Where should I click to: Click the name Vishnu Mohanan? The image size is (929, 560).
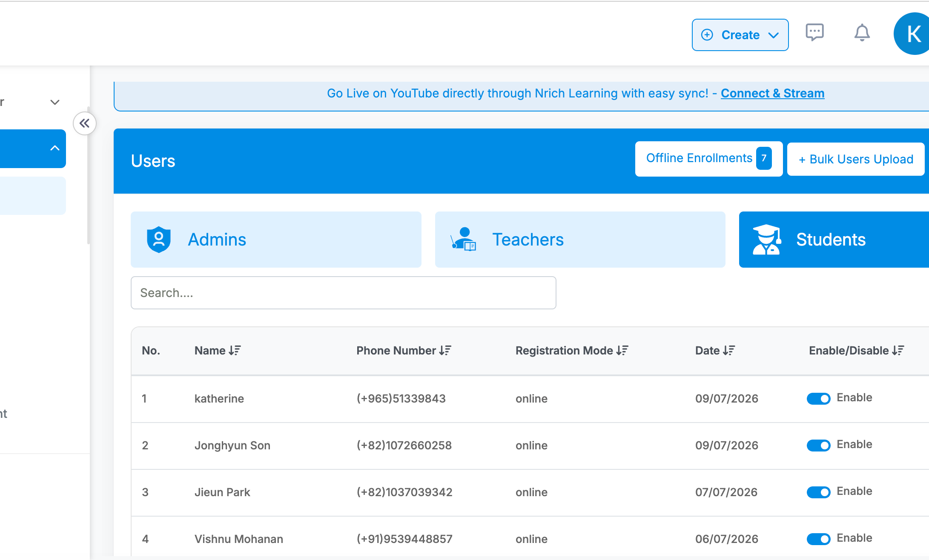point(239,539)
